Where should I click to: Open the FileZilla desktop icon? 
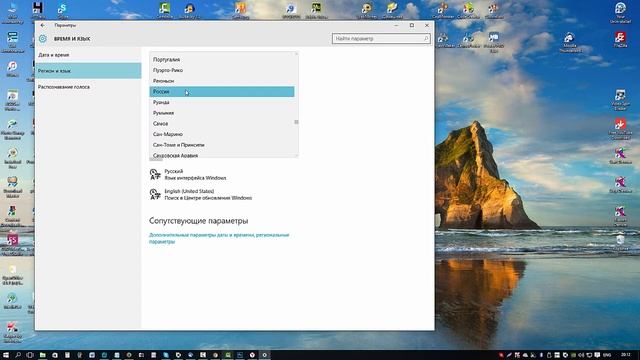click(x=620, y=40)
